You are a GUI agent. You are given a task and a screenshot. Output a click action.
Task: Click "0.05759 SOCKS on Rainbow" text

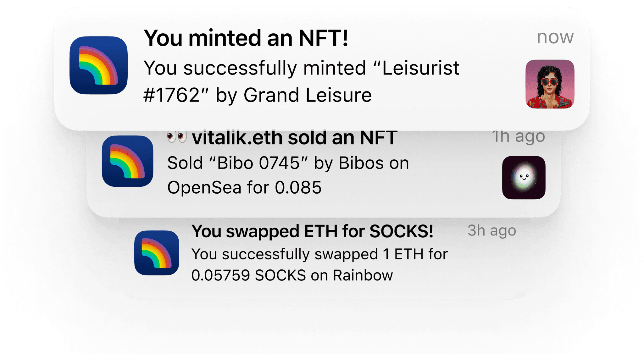[292, 275]
